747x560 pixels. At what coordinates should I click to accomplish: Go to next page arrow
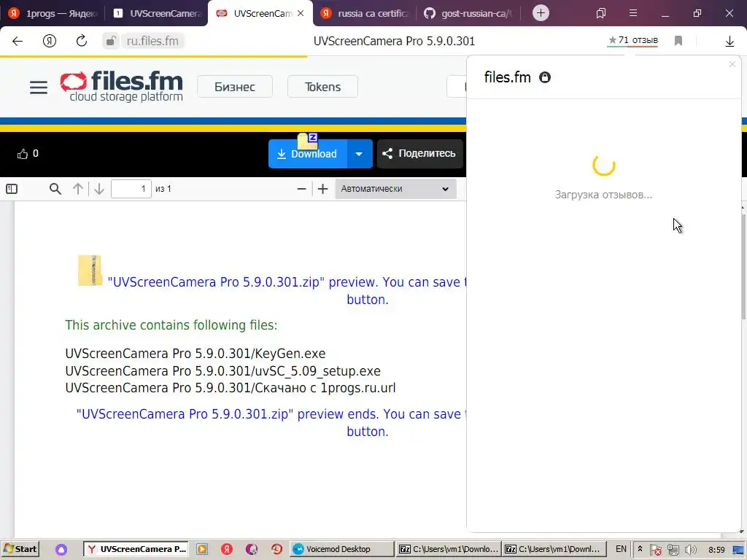pyautogui.click(x=99, y=189)
